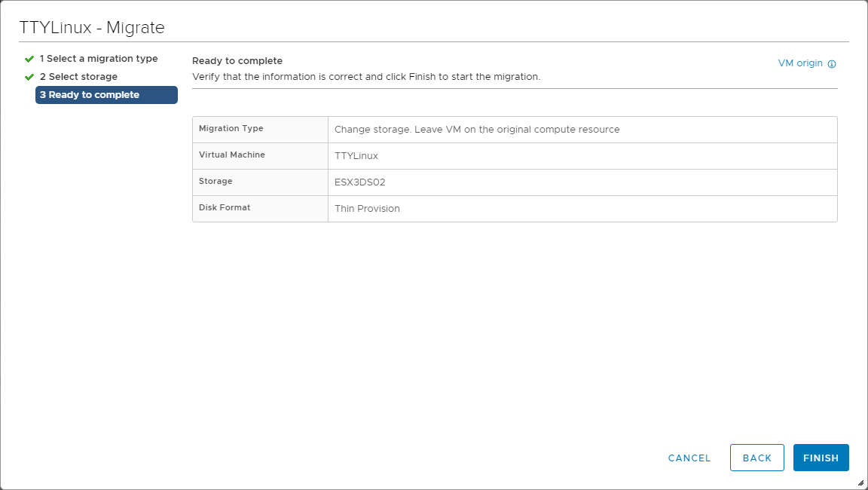The image size is (868, 490).
Task: Select the Thin Provision value
Action: click(367, 209)
